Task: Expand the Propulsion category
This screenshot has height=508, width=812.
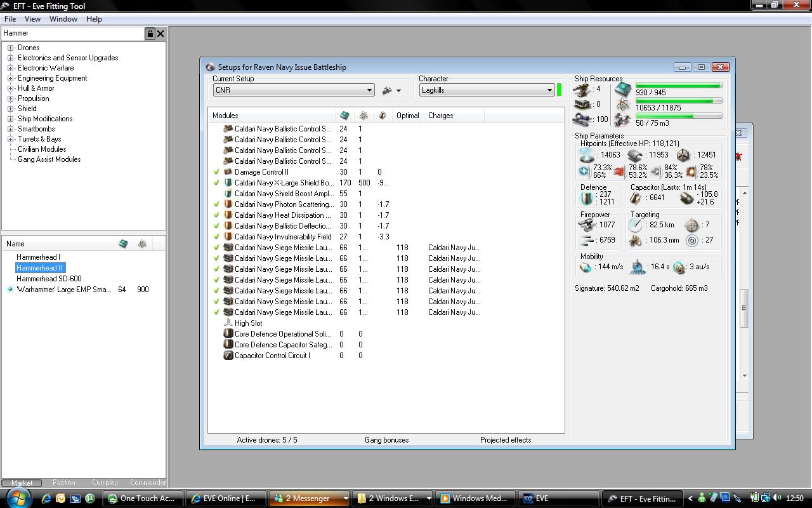Action: [x=10, y=98]
